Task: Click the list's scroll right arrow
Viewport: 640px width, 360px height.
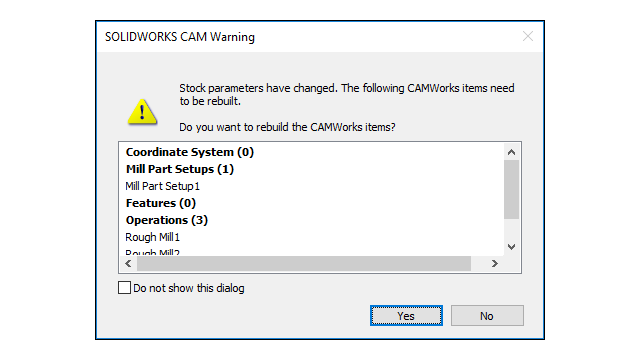Action: pyautogui.click(x=495, y=264)
